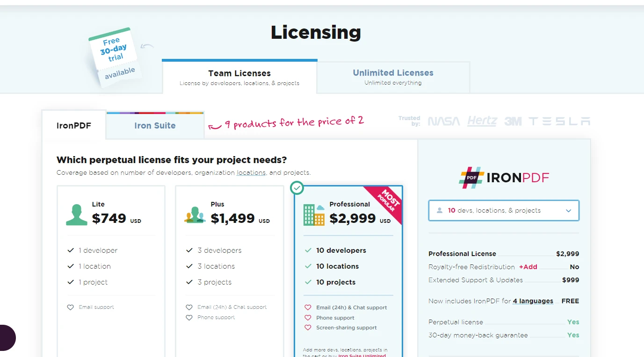Click the Hertz logo
The width and height of the screenshot is (644, 357).
(482, 121)
